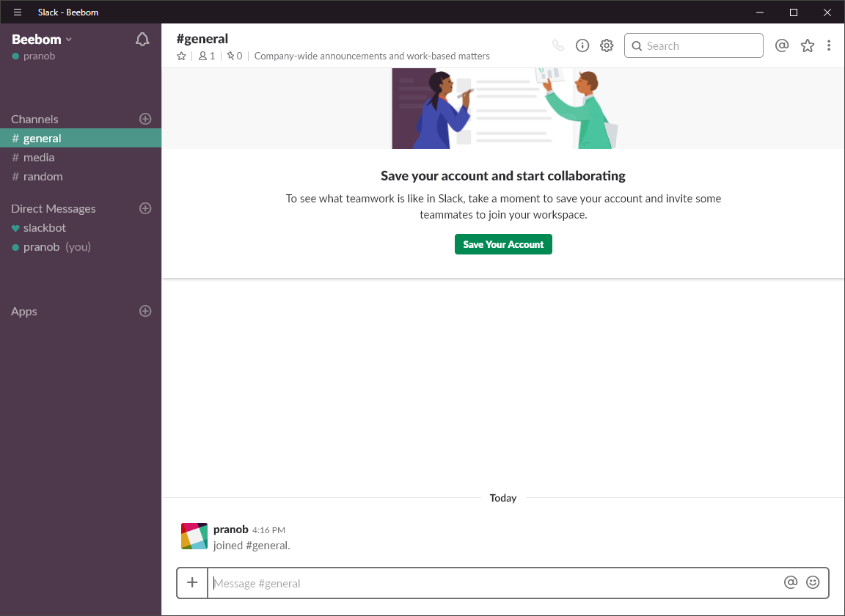This screenshot has width=845, height=616.
Task: Click the 4:16 PM message timestamp
Action: coord(268,530)
